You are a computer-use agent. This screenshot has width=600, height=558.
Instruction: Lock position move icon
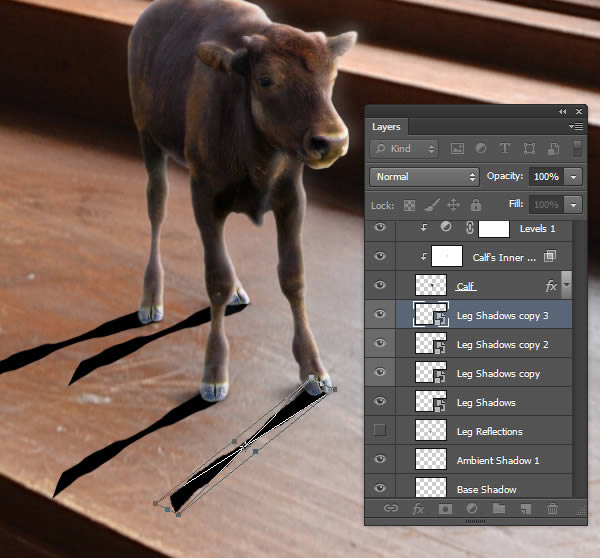click(x=453, y=205)
